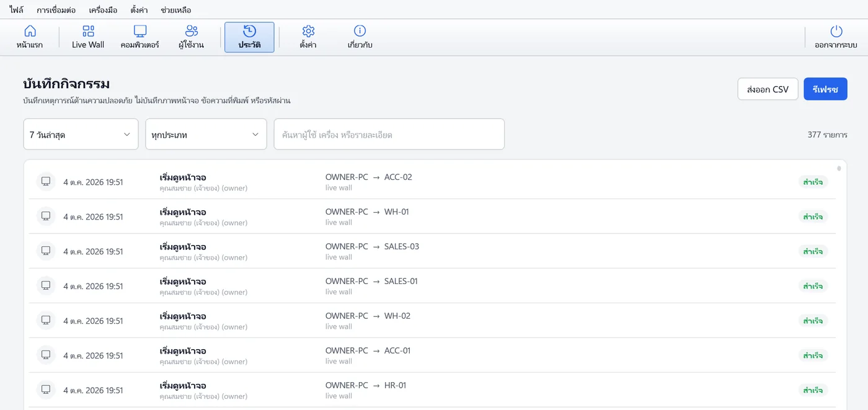Viewport: 868px width, 410px height.
Task: Click monitor icon on ACC-01 row
Action: [45, 355]
